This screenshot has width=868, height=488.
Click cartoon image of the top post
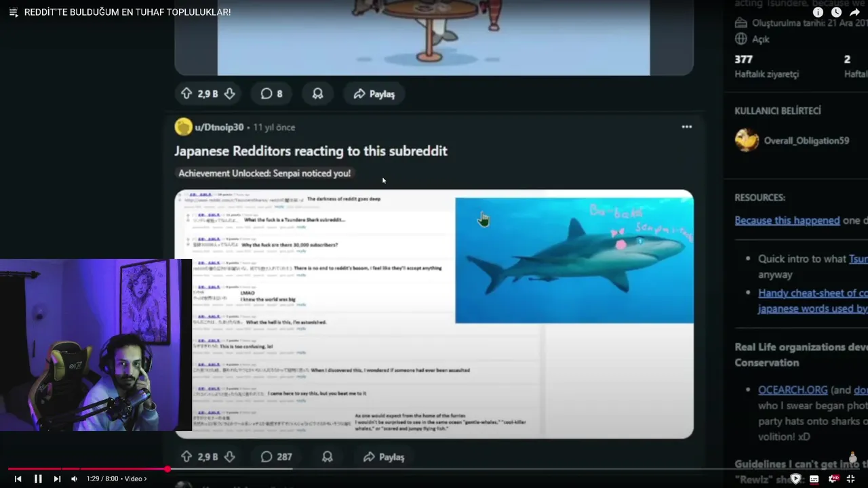point(433,37)
